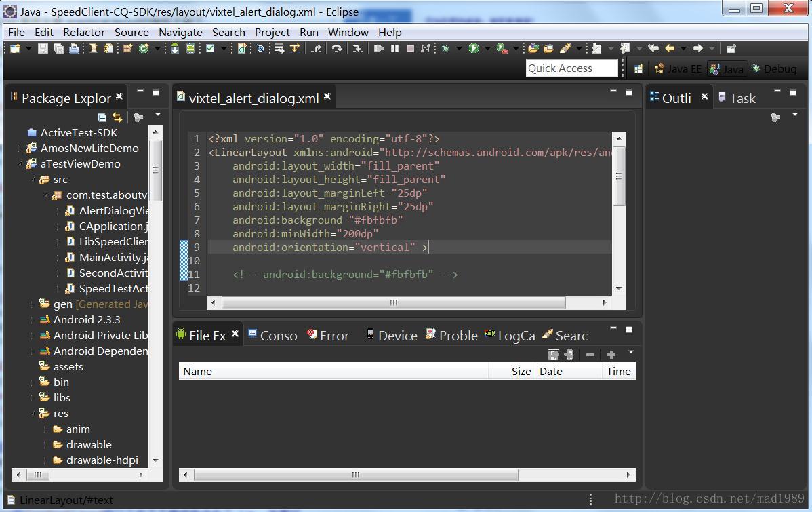The height and width of the screenshot is (512, 812).
Task: Open the External Tools dropdown arrow
Action: click(x=516, y=48)
